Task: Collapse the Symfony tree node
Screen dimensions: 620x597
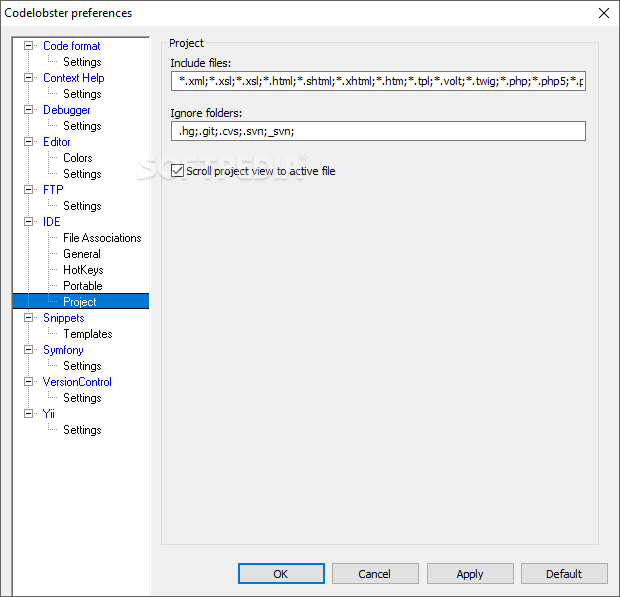Action: tap(28, 350)
